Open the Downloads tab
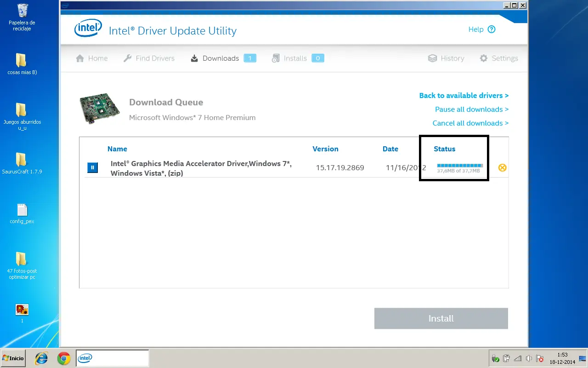588x368 pixels. (223, 58)
